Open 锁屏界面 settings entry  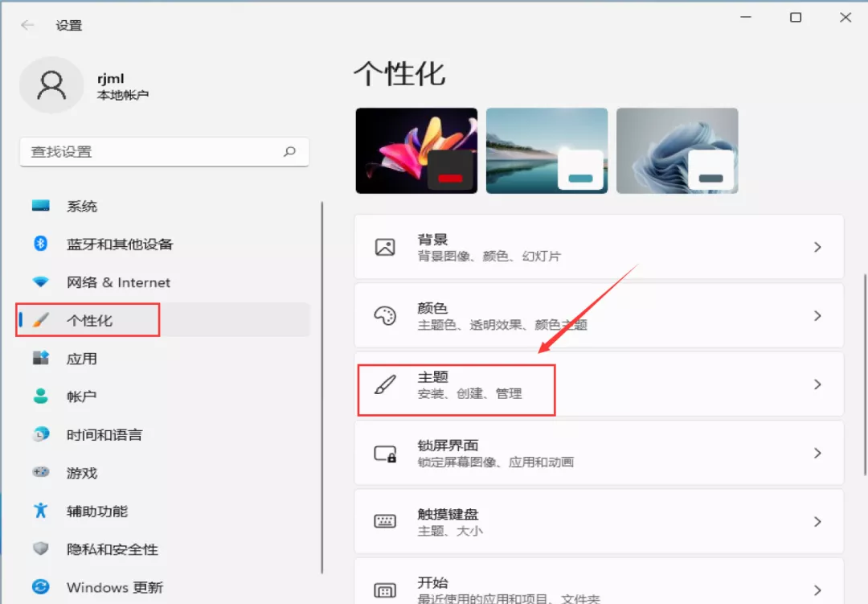coord(599,453)
